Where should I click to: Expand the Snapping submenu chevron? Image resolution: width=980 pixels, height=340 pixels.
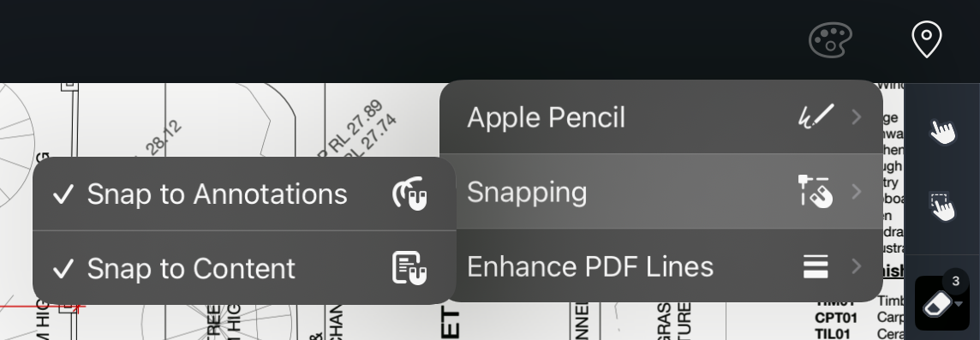click(x=857, y=191)
